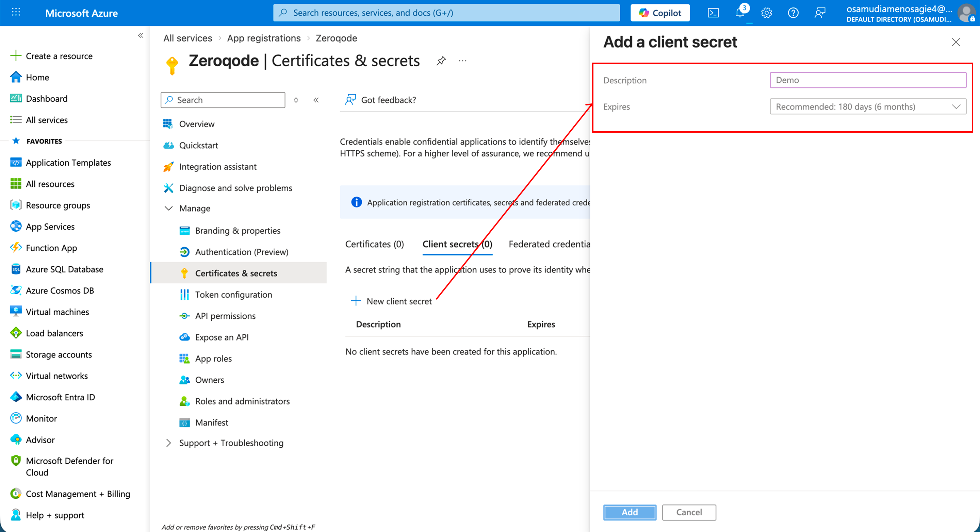Click the Add button
980x532 pixels.
click(629, 512)
